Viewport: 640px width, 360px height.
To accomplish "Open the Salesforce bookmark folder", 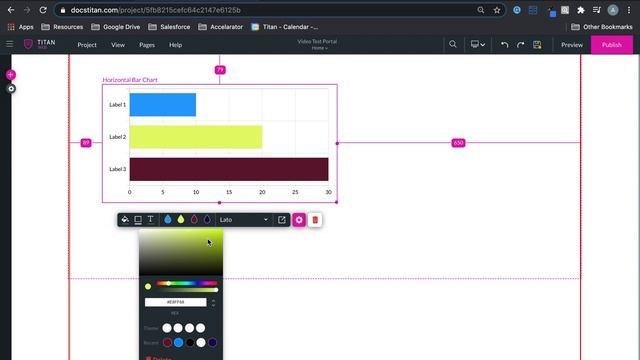I will click(x=169, y=27).
